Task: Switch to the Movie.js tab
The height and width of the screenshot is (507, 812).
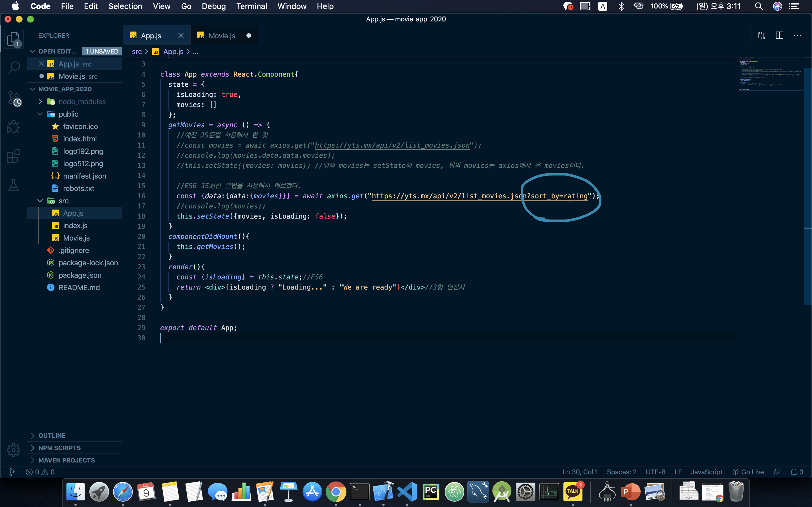Action: [x=221, y=35]
